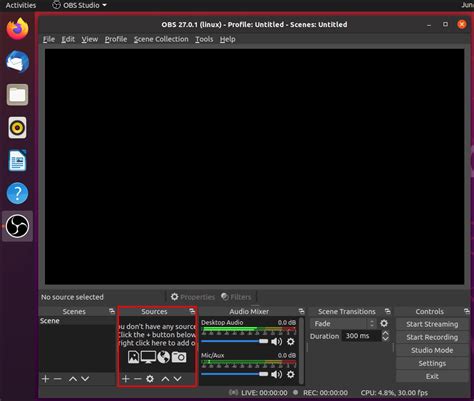Click the Exit button
This screenshot has height=401, width=474.
432,376
